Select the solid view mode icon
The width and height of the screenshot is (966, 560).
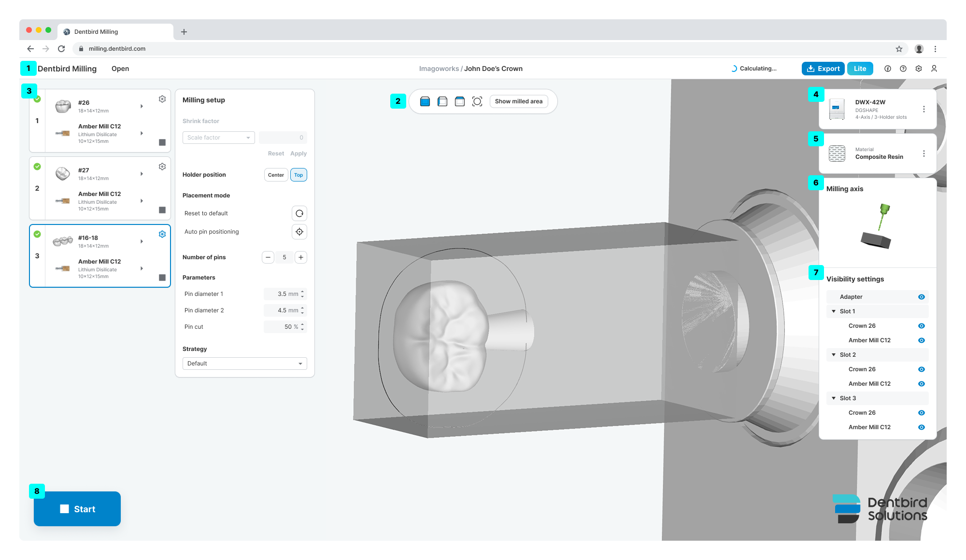click(425, 101)
